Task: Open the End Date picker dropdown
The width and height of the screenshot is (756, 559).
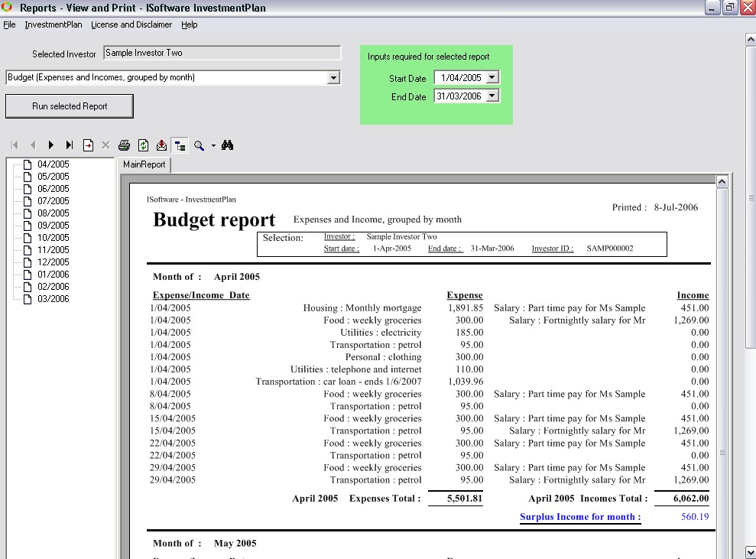Action: click(x=492, y=96)
